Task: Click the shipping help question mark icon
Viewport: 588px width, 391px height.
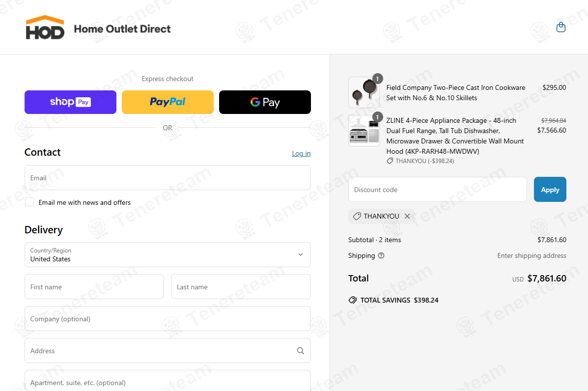Action: coord(381,255)
